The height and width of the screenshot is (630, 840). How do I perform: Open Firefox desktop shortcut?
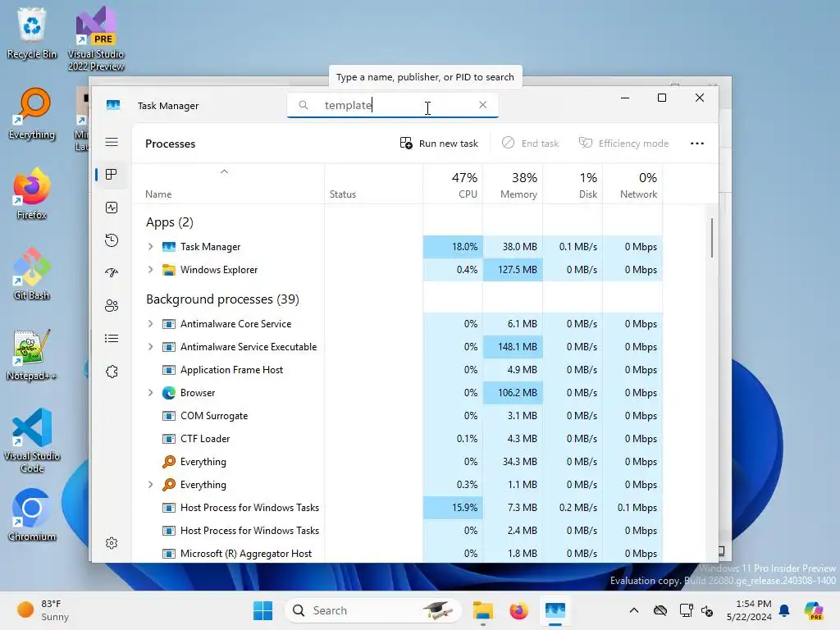(32, 194)
